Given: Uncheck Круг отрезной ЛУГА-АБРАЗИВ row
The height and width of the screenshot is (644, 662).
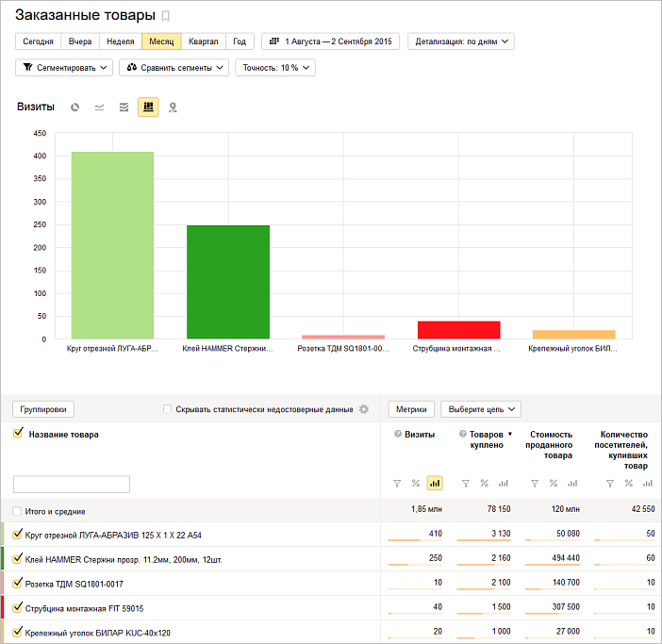Looking at the screenshot, I should pyautogui.click(x=17, y=535).
